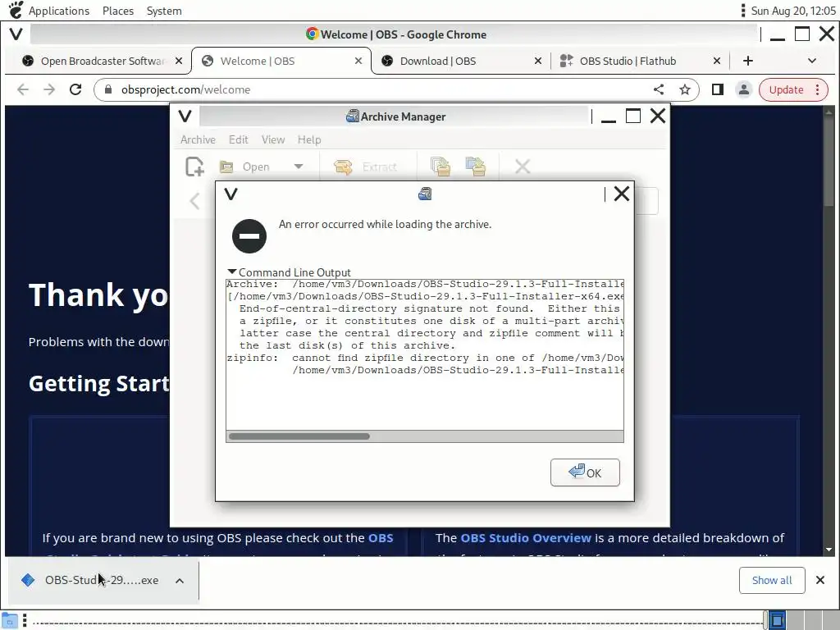Click the Chrome back navigation arrow
Image resolution: width=840 pixels, height=630 pixels.
point(23,89)
